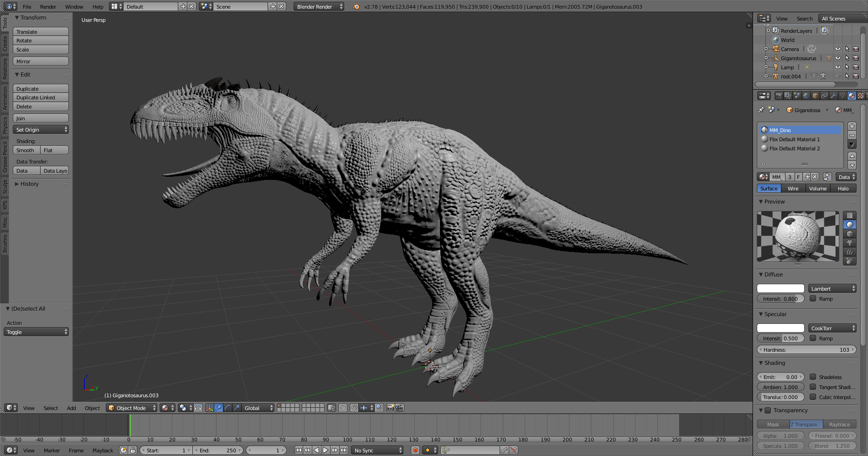Screen dimensions: 868x456
Task: Select the Texture properties checker tab
Action: [861, 96]
